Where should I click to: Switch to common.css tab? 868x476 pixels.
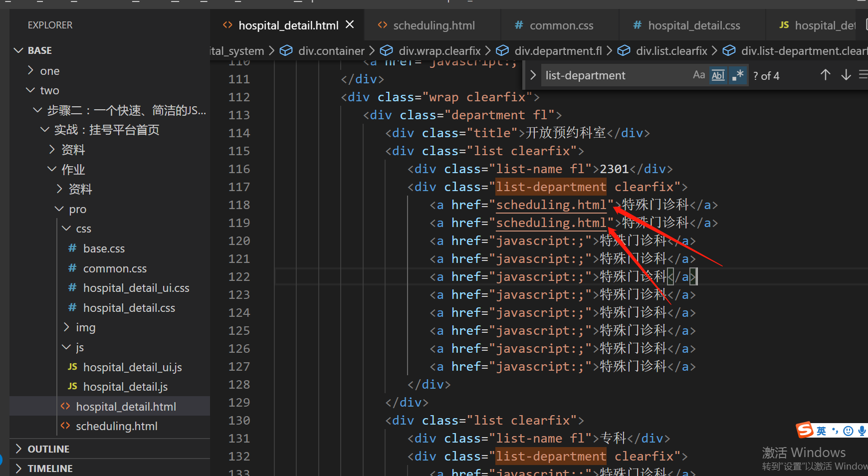pos(560,25)
